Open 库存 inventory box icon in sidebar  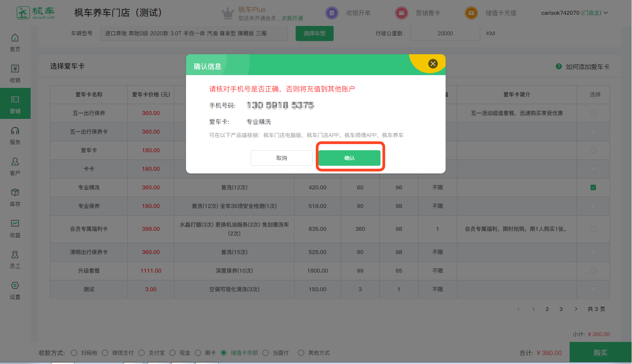pos(15,193)
